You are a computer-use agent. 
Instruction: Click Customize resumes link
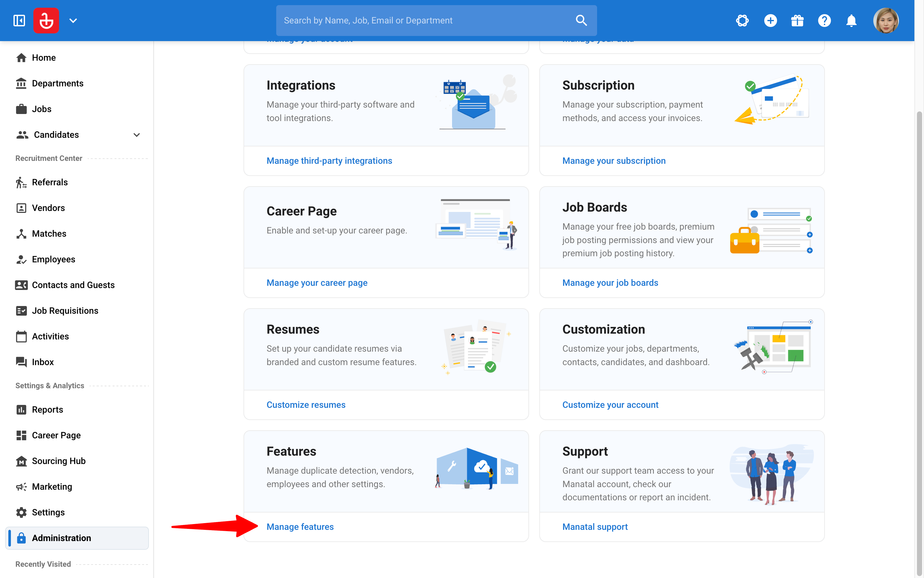(x=306, y=405)
